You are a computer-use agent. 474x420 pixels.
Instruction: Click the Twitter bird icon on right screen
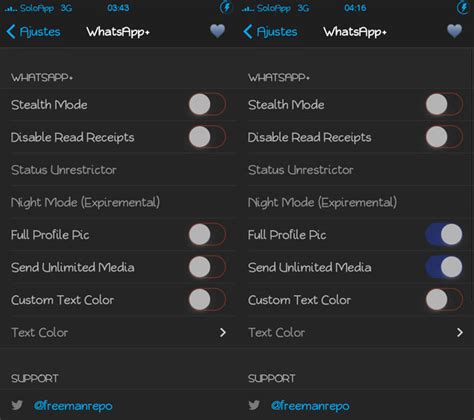[x=254, y=405]
